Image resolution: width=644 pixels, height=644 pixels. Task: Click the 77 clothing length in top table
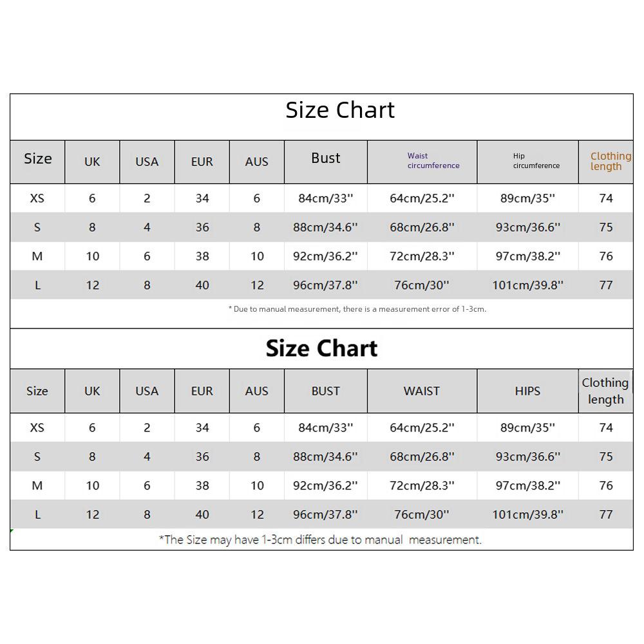(606, 285)
